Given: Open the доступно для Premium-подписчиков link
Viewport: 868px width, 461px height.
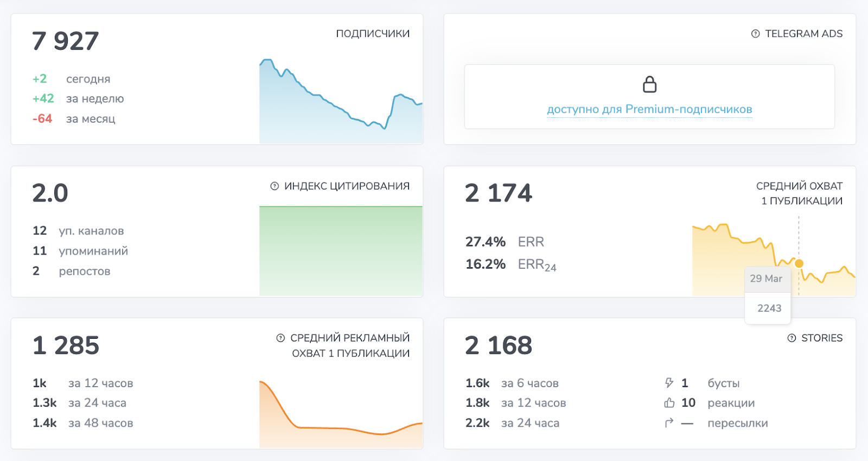Looking at the screenshot, I should point(649,109).
